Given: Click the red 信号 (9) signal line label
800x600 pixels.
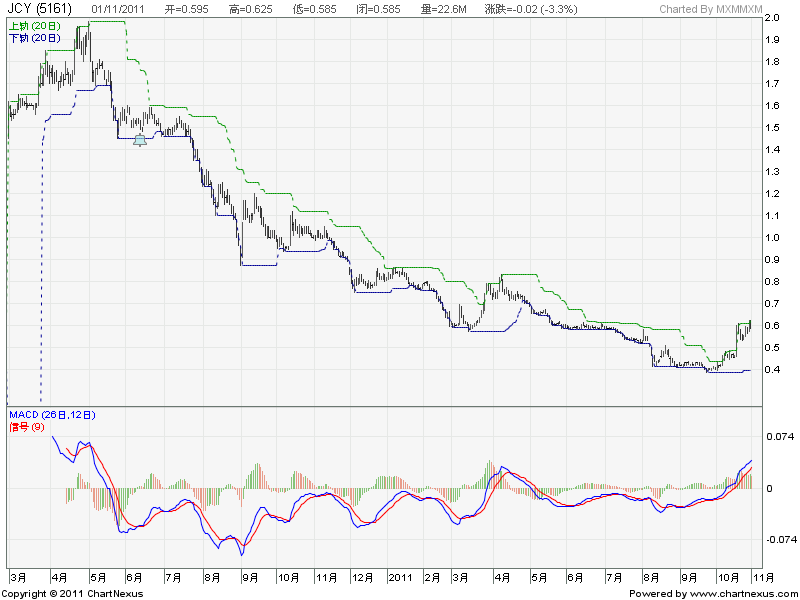Looking at the screenshot, I should (x=27, y=427).
